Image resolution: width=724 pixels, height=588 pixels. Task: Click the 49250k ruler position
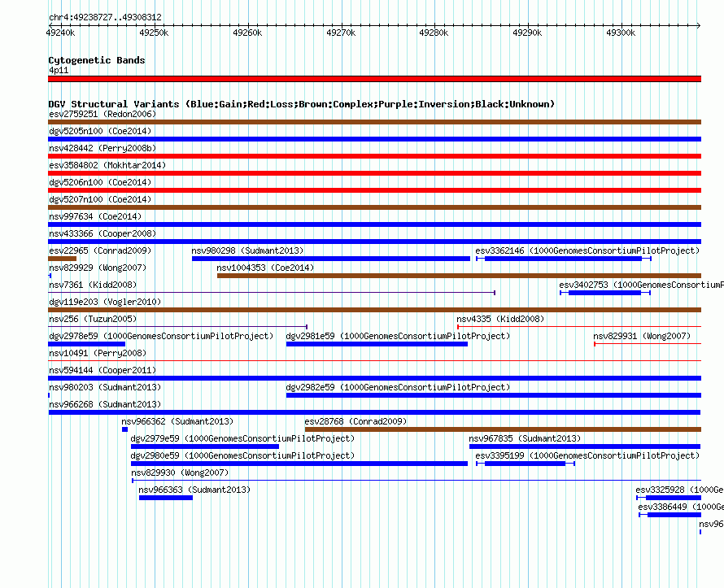[x=154, y=33]
